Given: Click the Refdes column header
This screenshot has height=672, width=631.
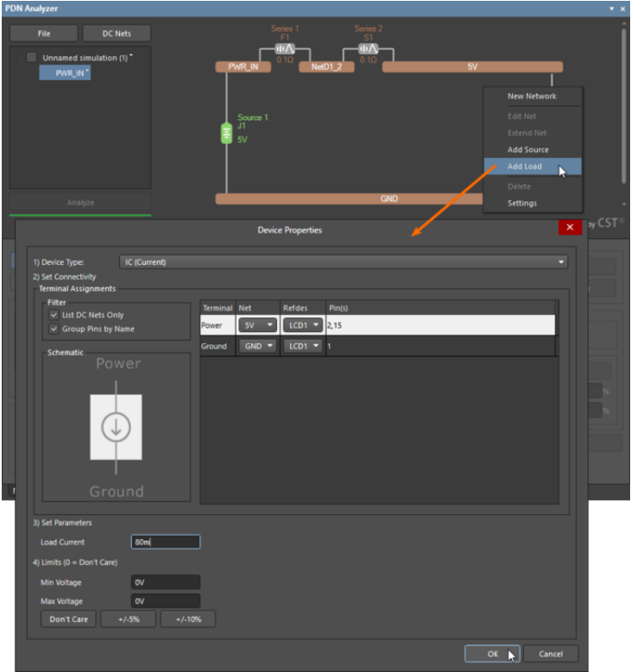Looking at the screenshot, I should [303, 308].
